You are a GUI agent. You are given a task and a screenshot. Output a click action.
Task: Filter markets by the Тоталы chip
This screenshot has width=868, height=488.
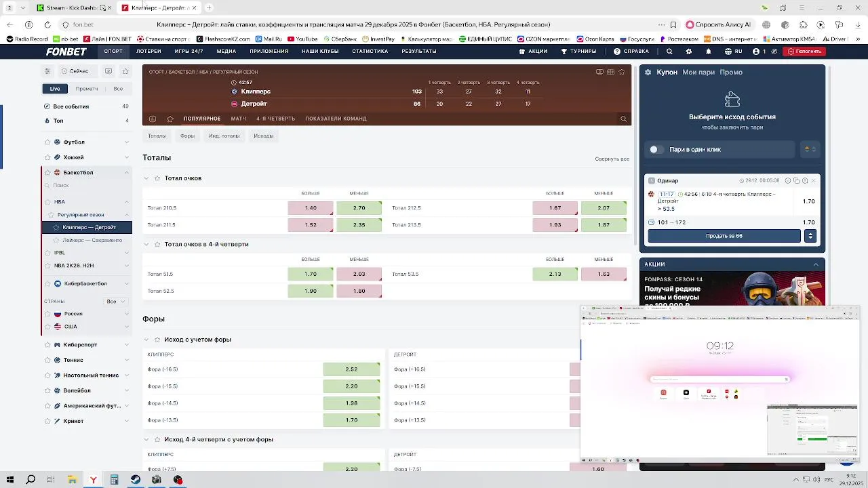[x=157, y=136]
